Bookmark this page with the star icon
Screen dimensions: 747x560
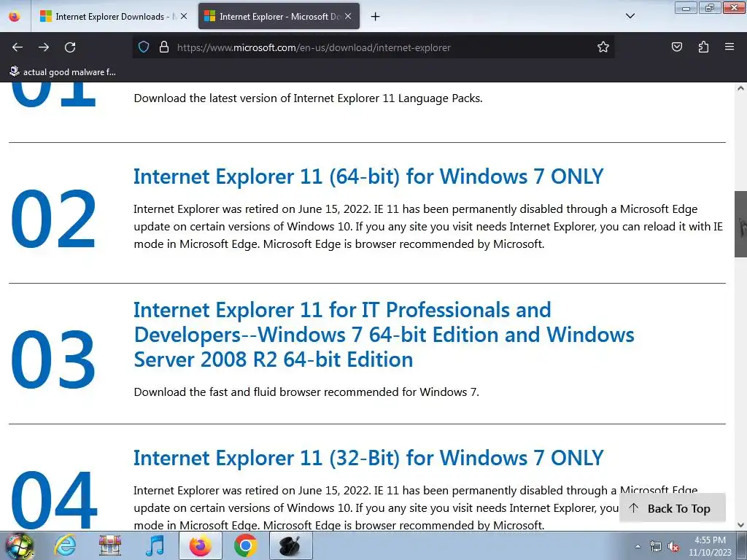pyautogui.click(x=603, y=47)
